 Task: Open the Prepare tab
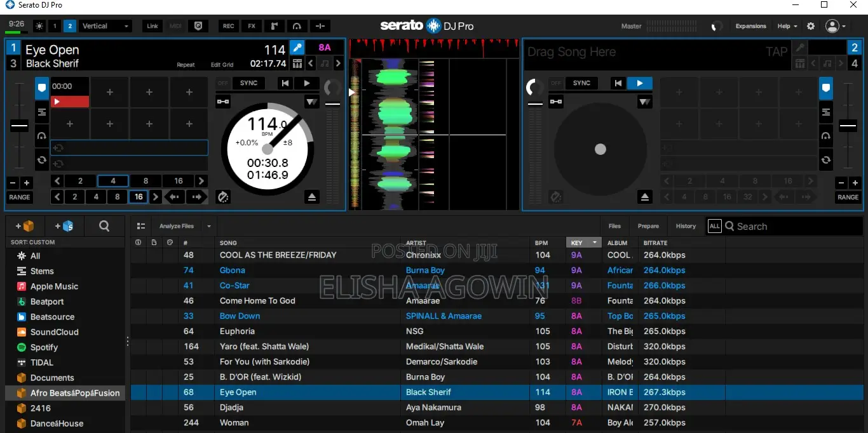click(x=648, y=226)
